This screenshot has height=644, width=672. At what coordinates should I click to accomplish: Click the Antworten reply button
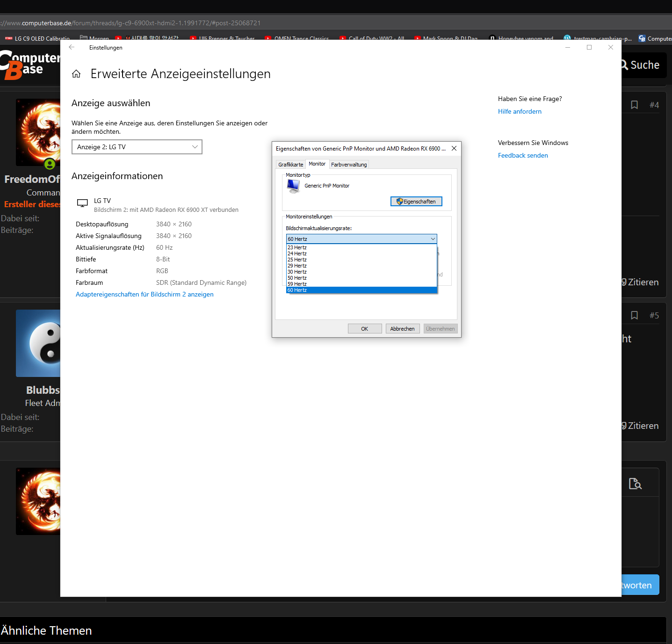pyautogui.click(x=640, y=585)
